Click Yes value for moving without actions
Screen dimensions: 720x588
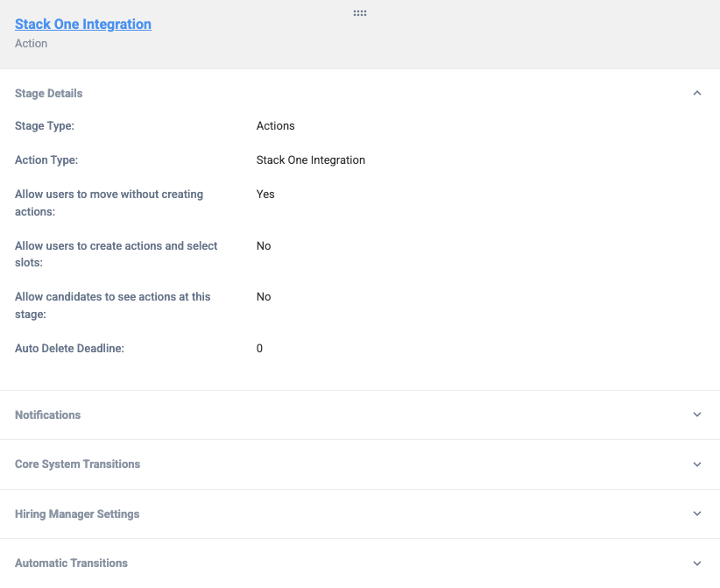tap(265, 195)
